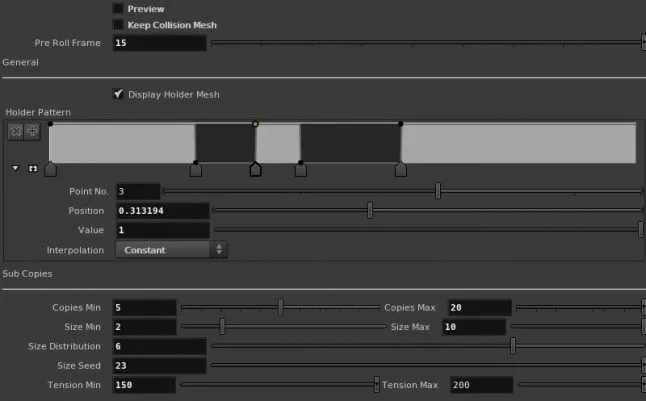Click the black control point atop the ramp's right dark block
This screenshot has width=646, height=401.
(401, 124)
